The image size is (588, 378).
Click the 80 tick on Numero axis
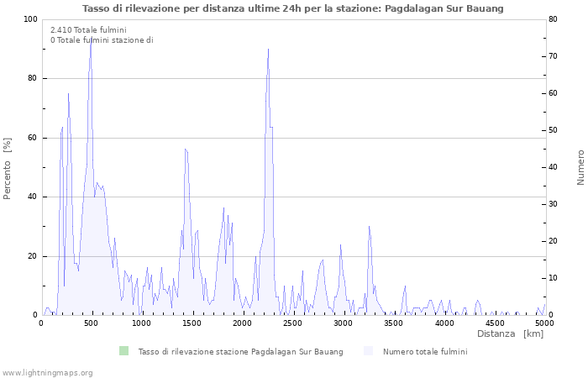[553, 19]
